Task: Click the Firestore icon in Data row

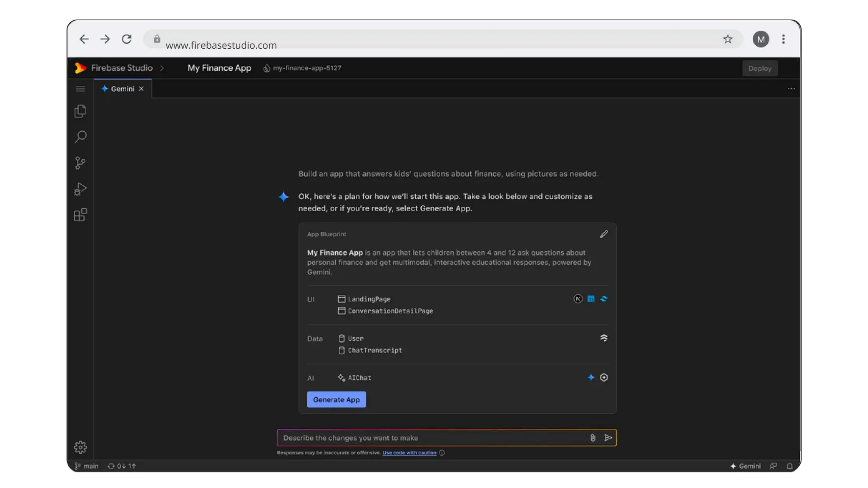Action: pos(604,338)
